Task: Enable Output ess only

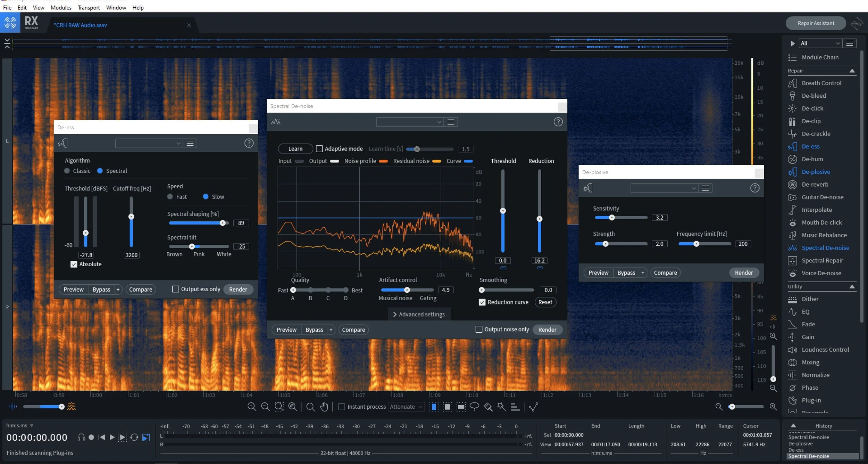Action: click(x=176, y=289)
